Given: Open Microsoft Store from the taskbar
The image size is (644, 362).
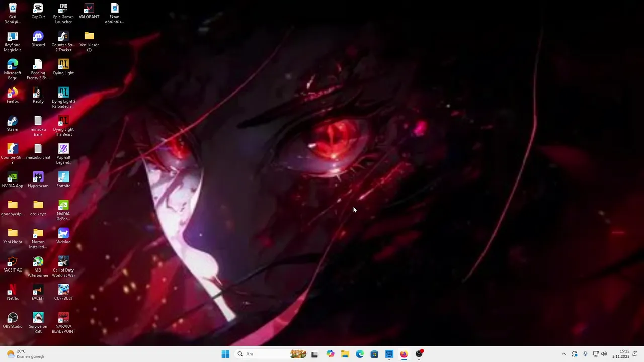Looking at the screenshot, I should [374, 354].
